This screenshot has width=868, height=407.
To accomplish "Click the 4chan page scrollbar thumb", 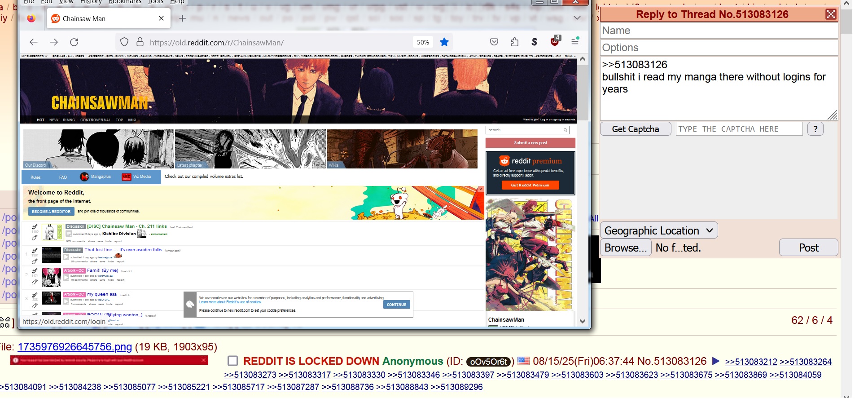I will (846, 22).
